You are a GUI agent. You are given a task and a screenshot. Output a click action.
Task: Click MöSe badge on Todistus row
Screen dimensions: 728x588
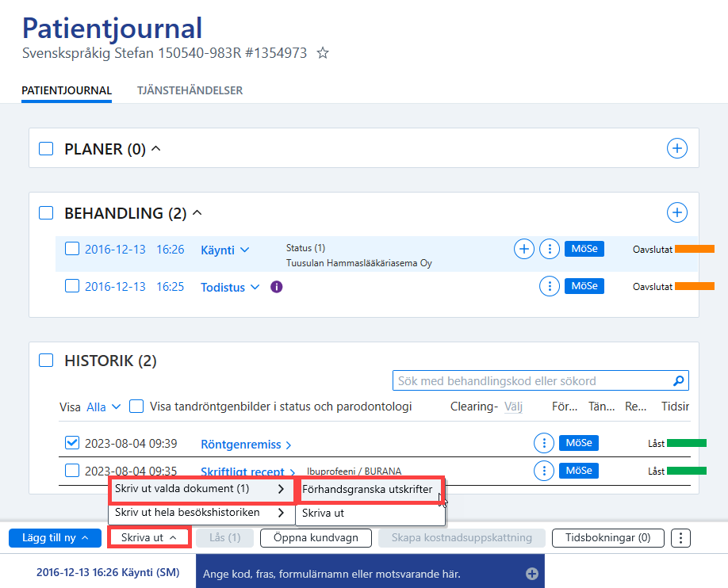coord(584,286)
